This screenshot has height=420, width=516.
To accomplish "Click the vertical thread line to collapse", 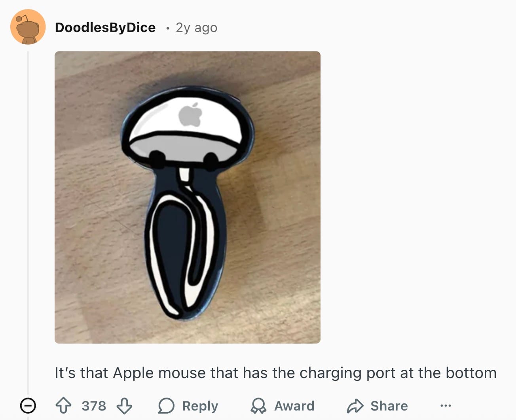I will click(28, 221).
